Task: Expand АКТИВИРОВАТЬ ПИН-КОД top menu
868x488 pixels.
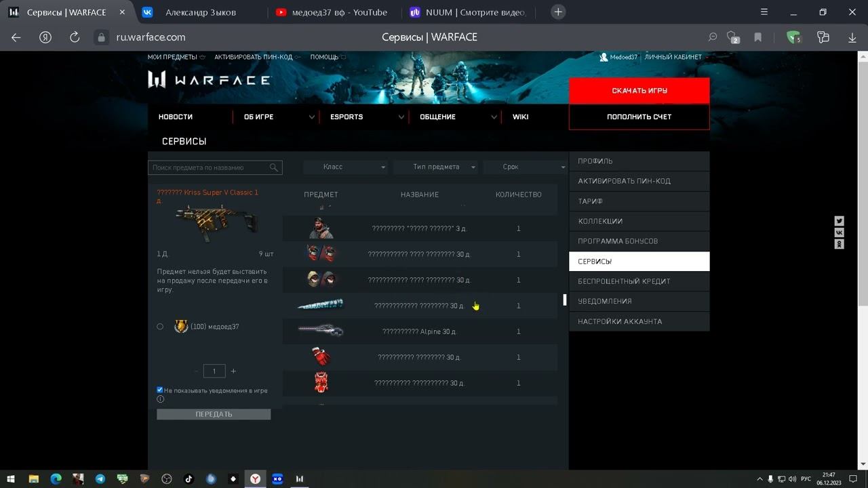Action: click(x=258, y=57)
